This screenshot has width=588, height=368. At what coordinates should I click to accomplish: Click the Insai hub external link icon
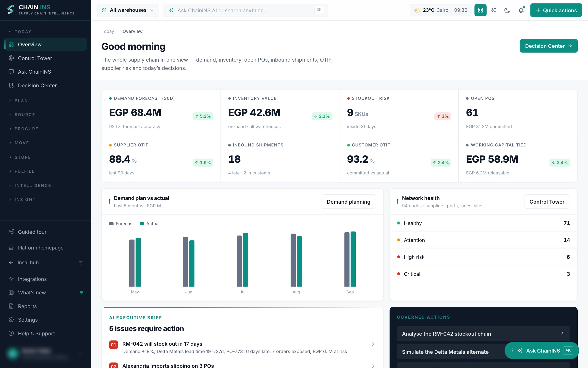pos(81,263)
